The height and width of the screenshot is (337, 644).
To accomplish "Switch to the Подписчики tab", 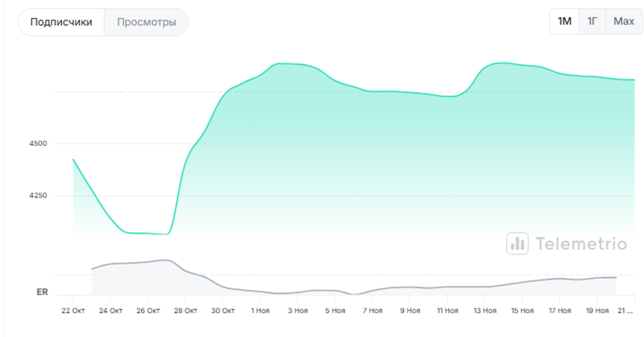I will 61,22.
